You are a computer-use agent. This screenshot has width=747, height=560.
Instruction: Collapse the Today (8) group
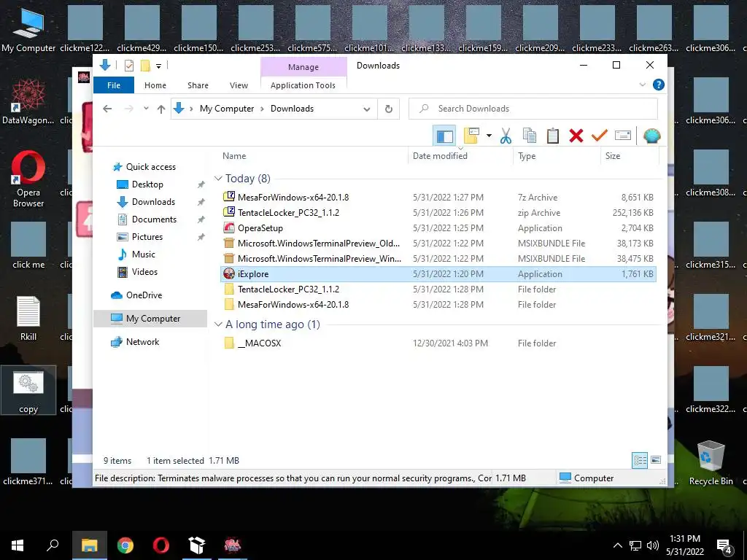coord(218,179)
